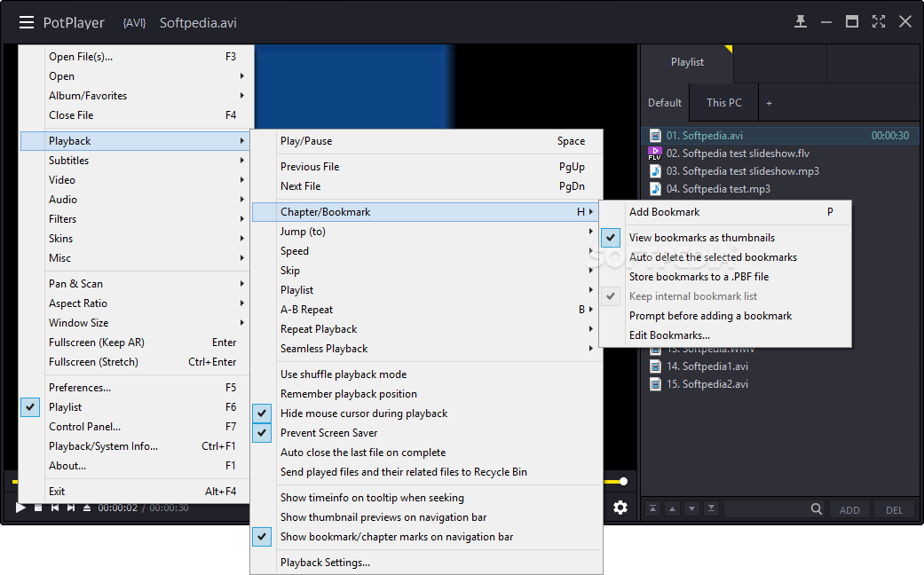Click film icon of 01. Softpedia.avi

(x=655, y=136)
